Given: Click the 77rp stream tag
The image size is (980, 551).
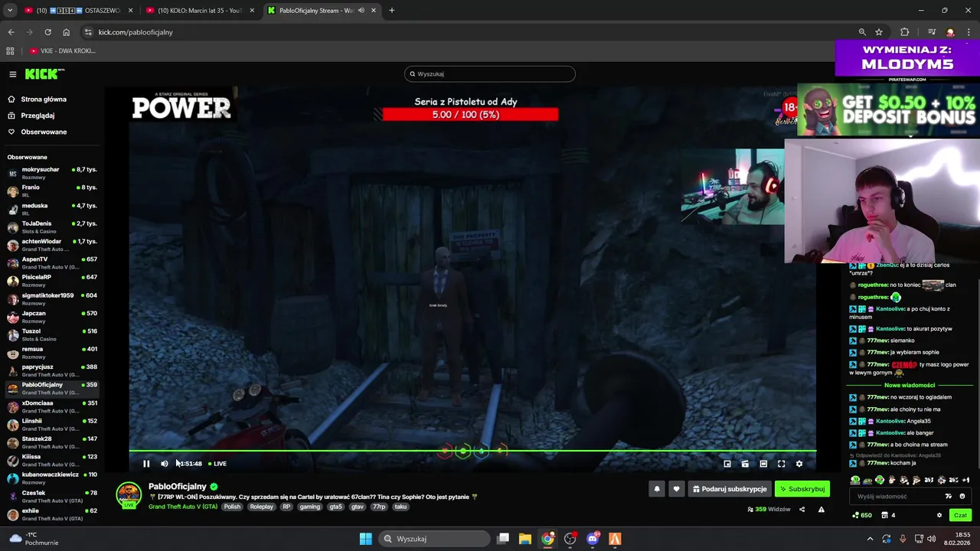Looking at the screenshot, I should pos(379,507).
